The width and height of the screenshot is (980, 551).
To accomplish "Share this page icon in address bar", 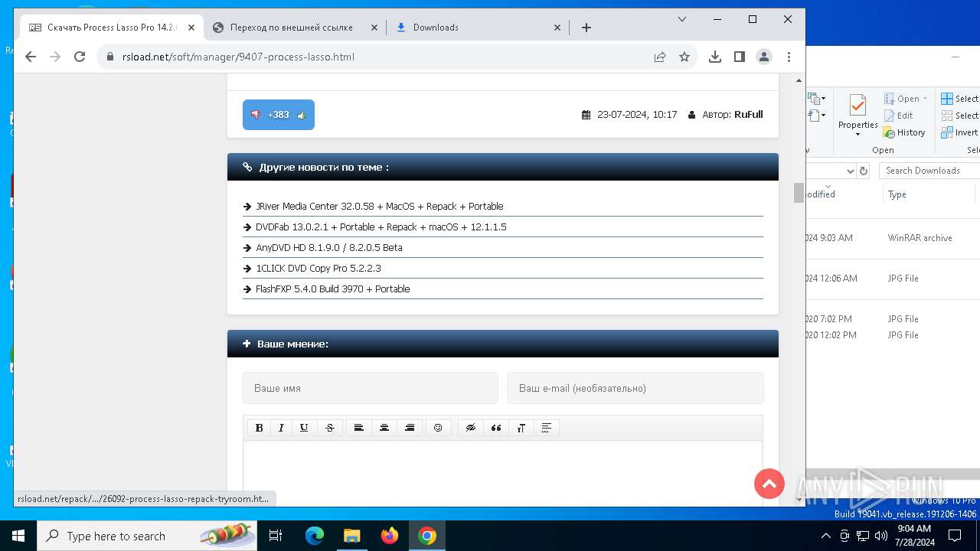I will [660, 57].
